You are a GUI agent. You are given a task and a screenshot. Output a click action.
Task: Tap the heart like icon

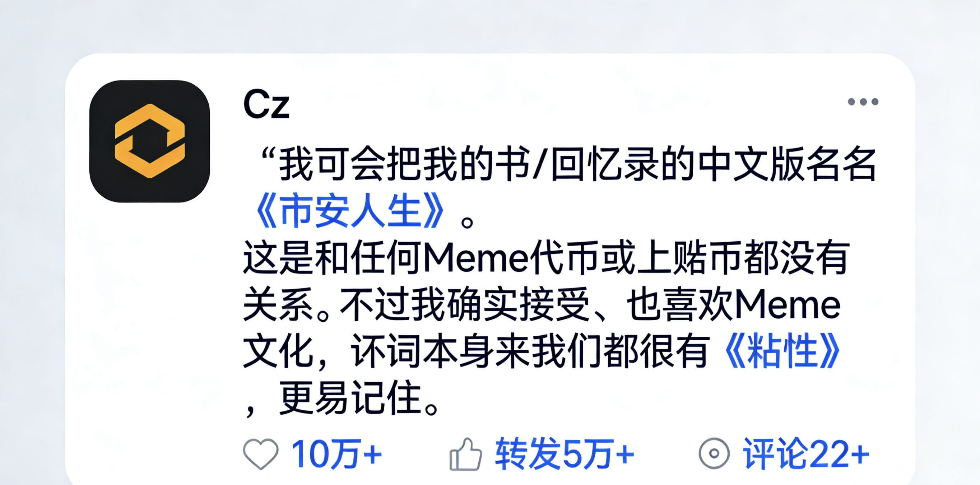point(261,454)
